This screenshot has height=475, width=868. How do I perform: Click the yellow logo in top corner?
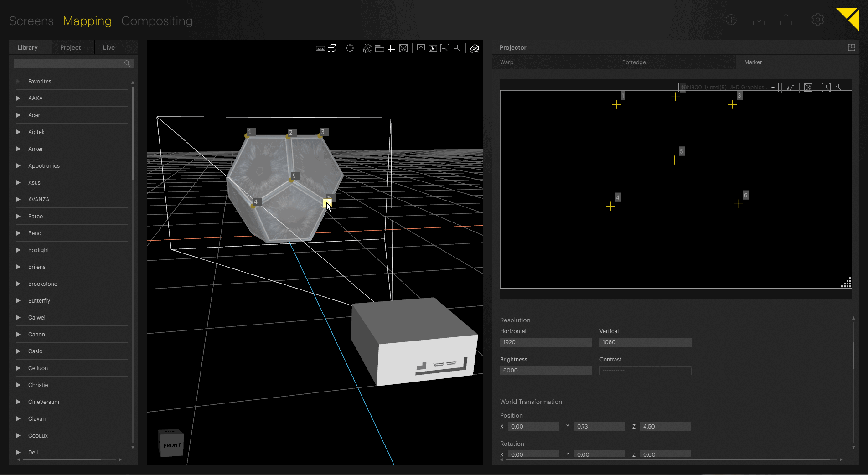click(x=848, y=19)
